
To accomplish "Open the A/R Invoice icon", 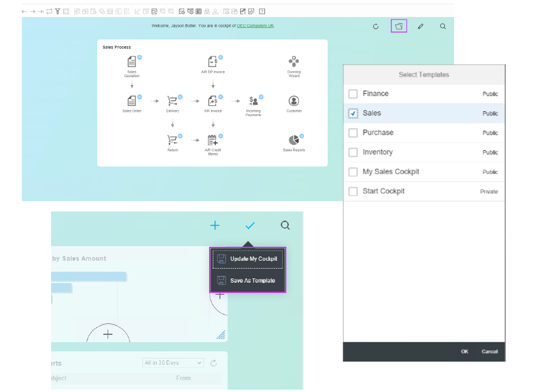I will 212,101.
